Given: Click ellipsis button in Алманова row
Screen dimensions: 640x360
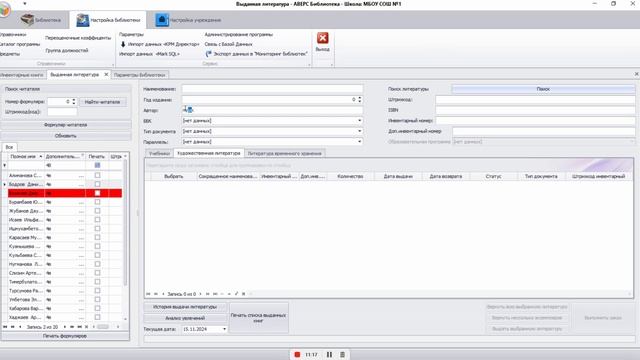Looking at the screenshot, I should click(82, 175).
